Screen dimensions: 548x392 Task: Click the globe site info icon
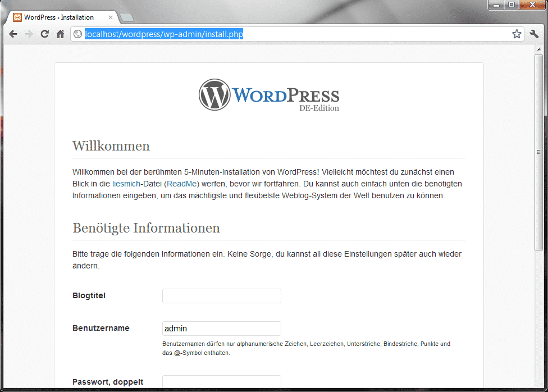[78, 34]
